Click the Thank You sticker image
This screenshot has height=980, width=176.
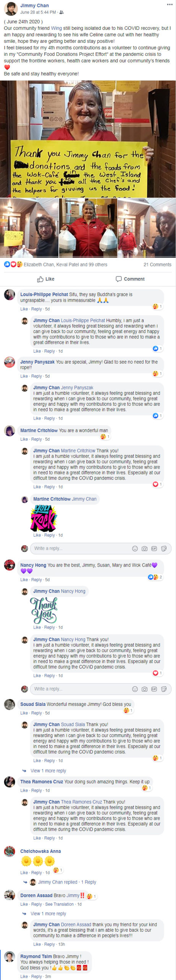pyautogui.click(x=44, y=610)
